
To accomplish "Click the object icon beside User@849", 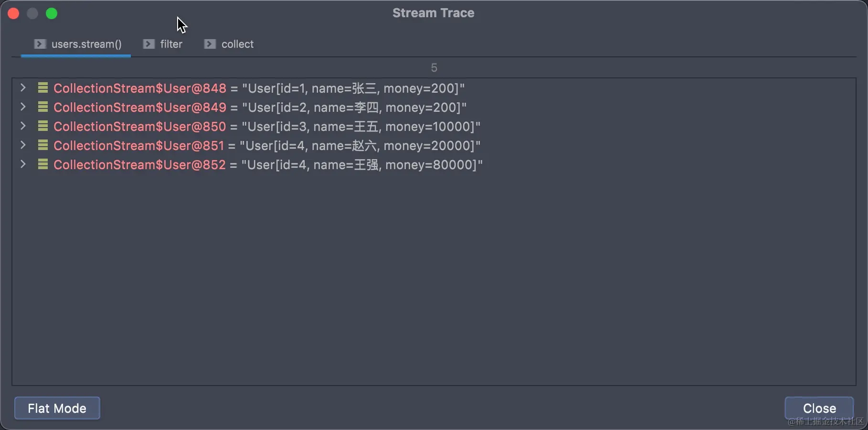I will (43, 107).
